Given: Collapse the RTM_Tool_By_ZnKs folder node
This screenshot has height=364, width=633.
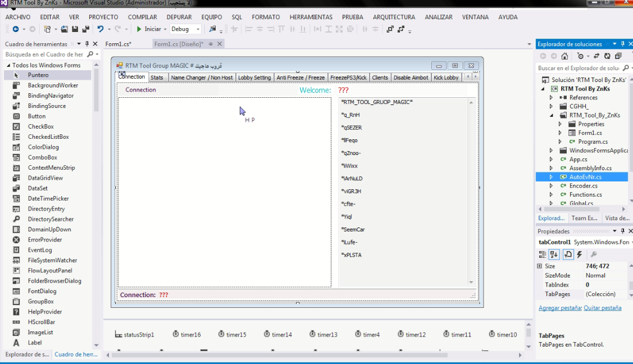Looking at the screenshot, I should pyautogui.click(x=551, y=115).
